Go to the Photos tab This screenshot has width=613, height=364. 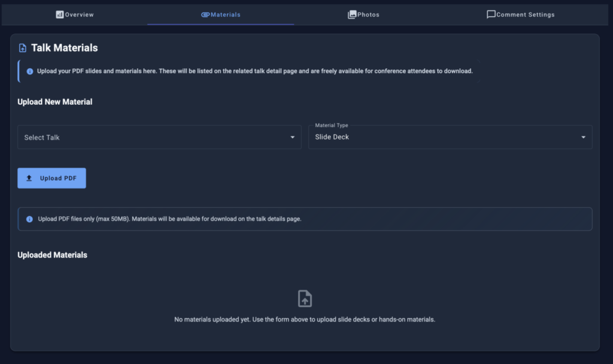(x=363, y=15)
